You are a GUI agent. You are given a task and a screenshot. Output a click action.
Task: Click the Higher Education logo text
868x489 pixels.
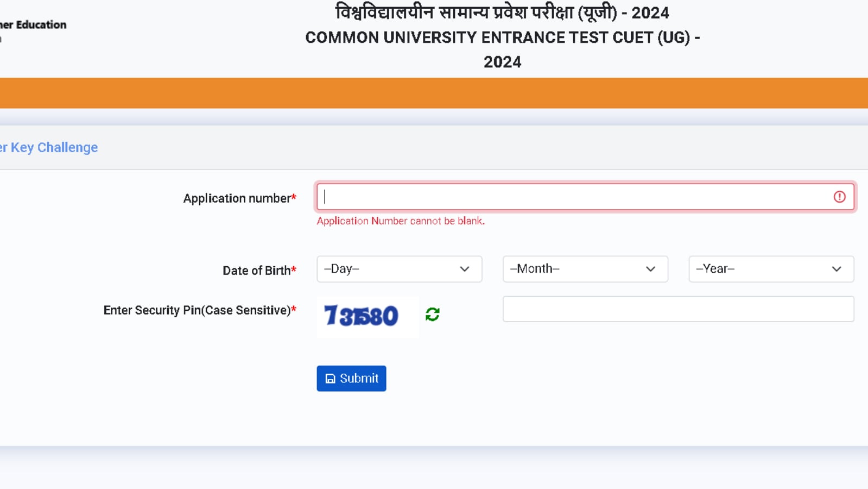(x=33, y=24)
